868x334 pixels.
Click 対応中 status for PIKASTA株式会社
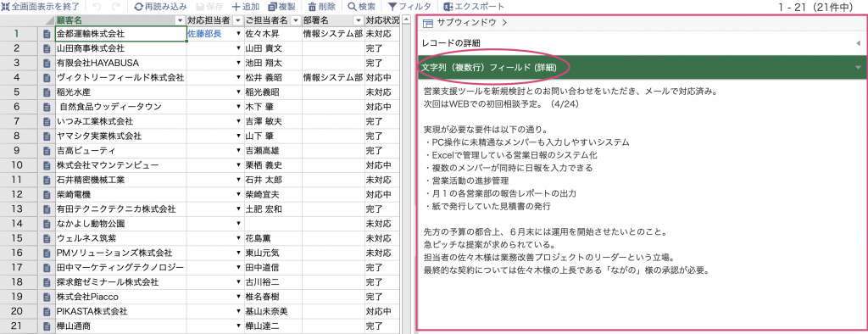(381, 311)
